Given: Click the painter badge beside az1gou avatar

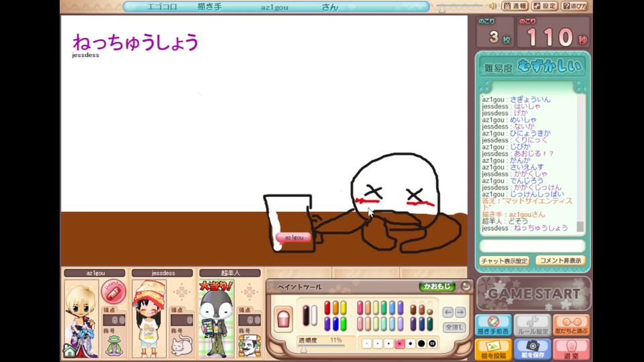Looking at the screenshot, I should (x=113, y=291).
